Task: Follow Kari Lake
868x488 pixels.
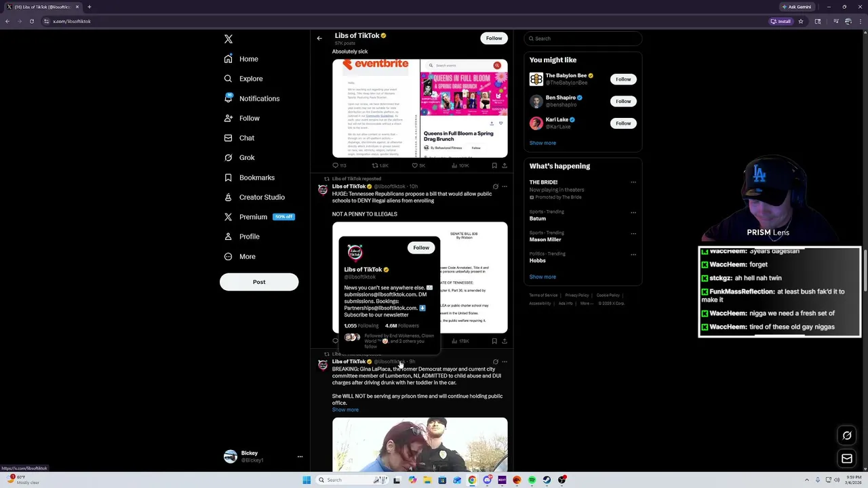Action: pyautogui.click(x=623, y=123)
